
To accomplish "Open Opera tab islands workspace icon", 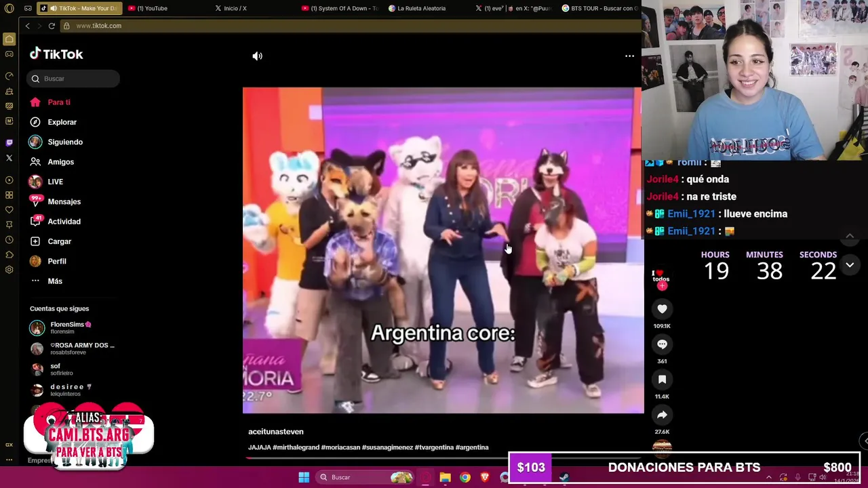I will click(28, 8).
